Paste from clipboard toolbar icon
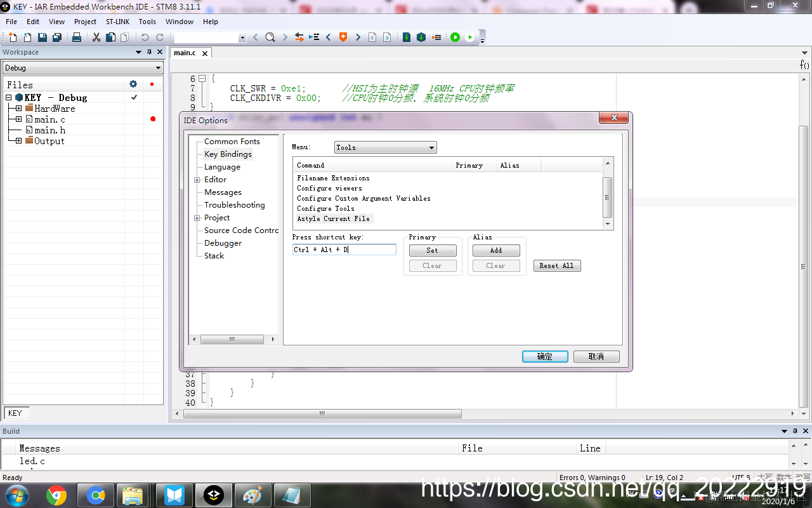The image size is (812, 508). [124, 37]
